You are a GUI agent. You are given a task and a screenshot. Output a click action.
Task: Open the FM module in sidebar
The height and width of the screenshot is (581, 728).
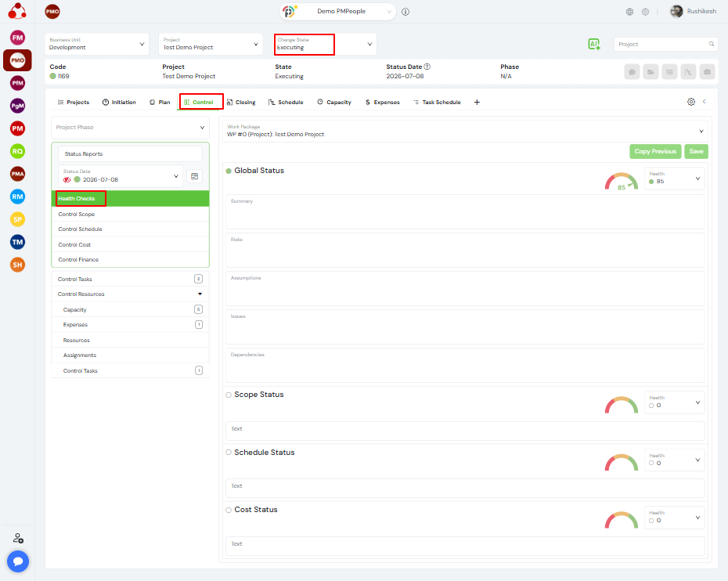pyautogui.click(x=18, y=38)
